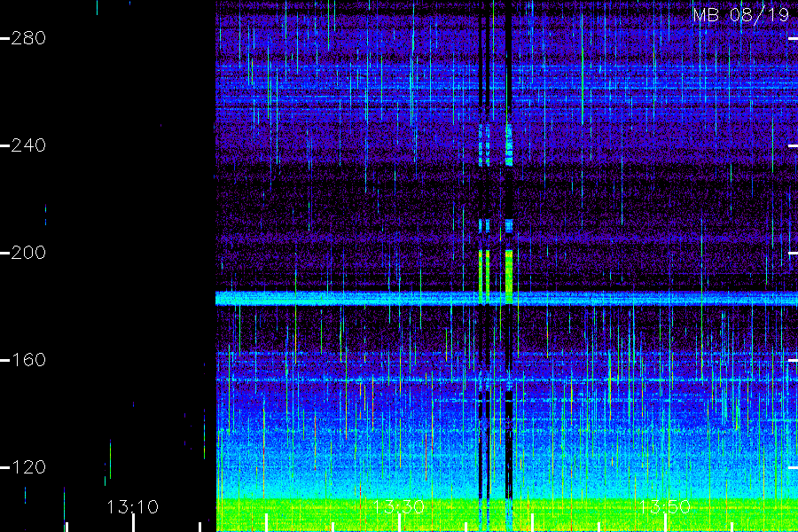Screen dimensions: 798x532
Task: Click the 13:50 time axis label
Action: 665,507
